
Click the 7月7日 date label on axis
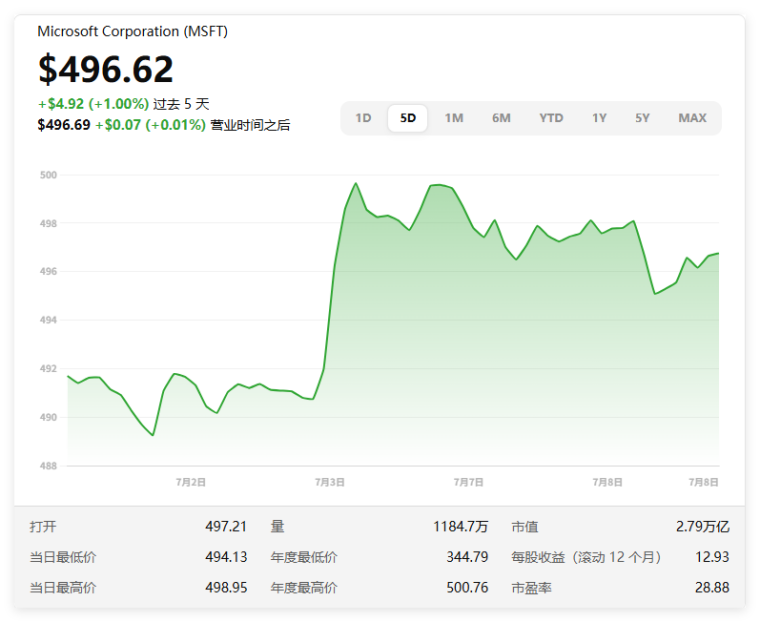tap(469, 482)
